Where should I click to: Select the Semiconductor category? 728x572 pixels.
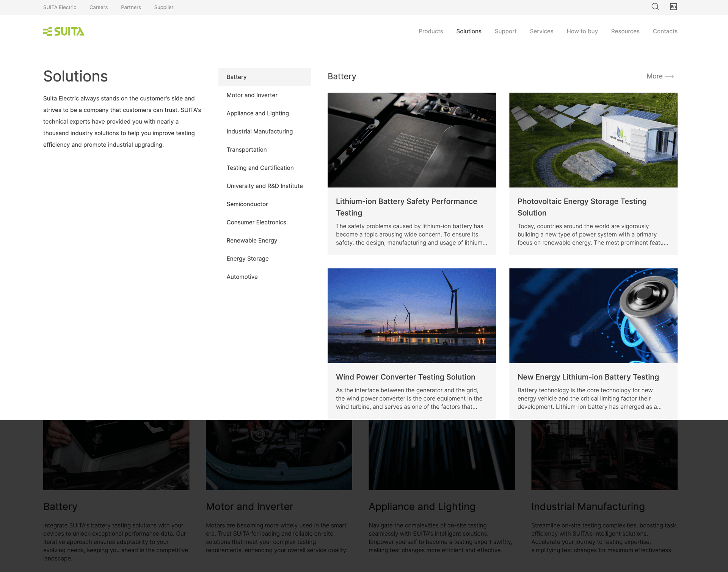pyautogui.click(x=265, y=204)
